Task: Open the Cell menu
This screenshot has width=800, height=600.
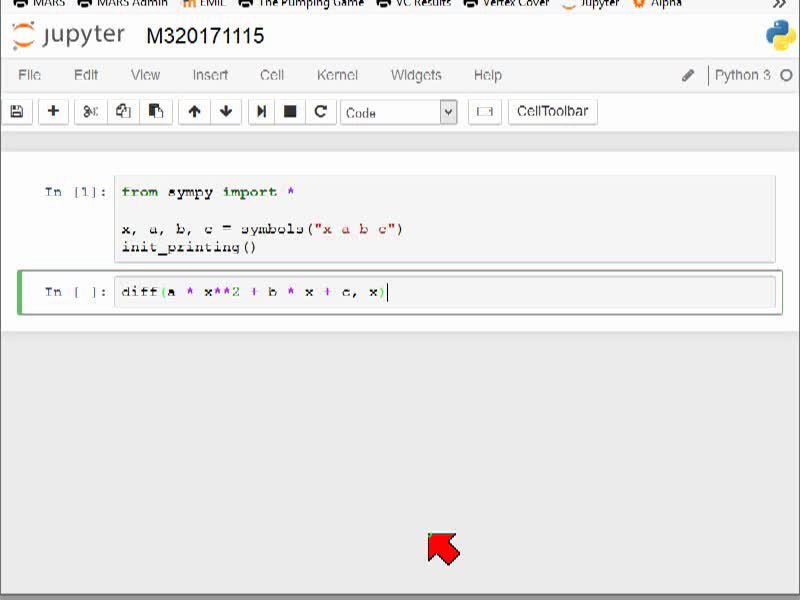Action: tap(272, 75)
